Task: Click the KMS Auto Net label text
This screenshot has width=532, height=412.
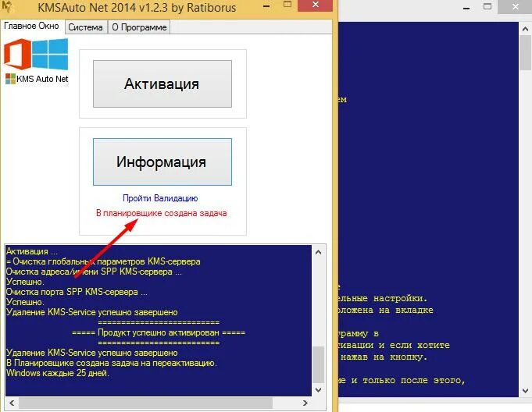Action: (42, 79)
